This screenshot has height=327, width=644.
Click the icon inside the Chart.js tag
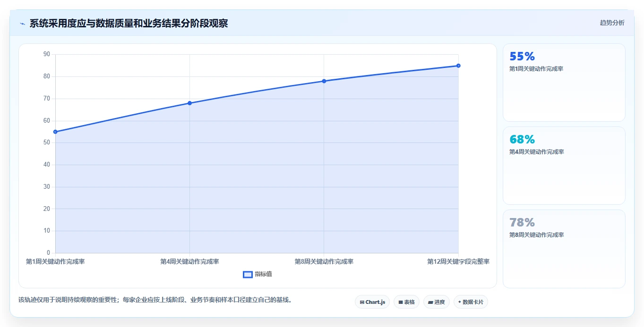coord(362,302)
